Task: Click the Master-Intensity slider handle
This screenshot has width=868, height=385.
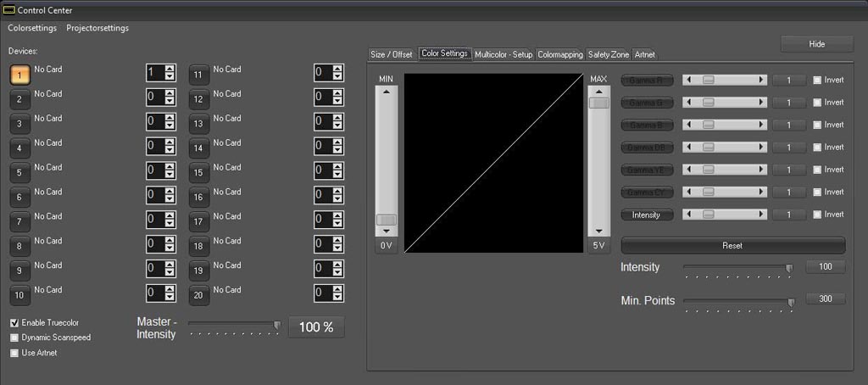Action: point(276,324)
